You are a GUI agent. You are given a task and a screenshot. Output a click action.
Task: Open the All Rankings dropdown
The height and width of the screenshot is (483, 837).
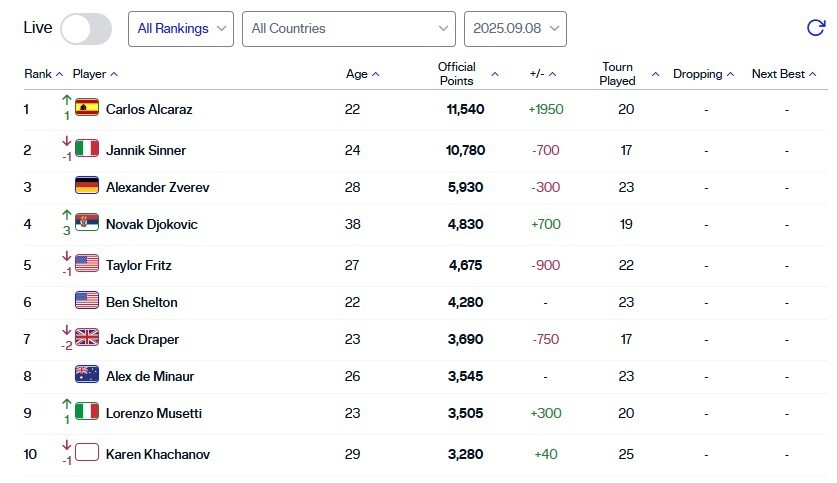coord(181,29)
